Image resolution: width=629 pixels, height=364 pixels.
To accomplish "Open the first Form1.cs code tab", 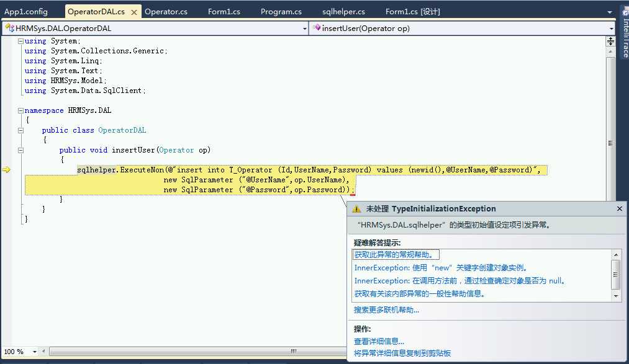I will [224, 12].
